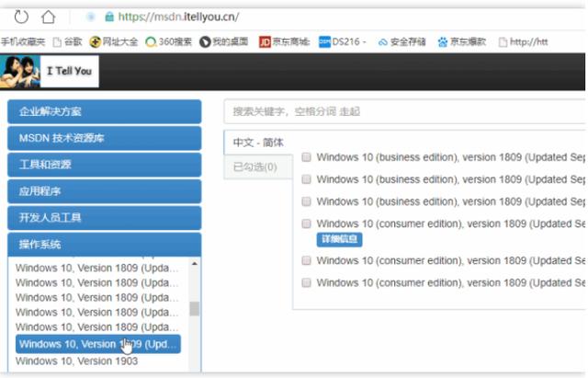
Task: Click the I Tell You site logo
Action: (x=49, y=72)
